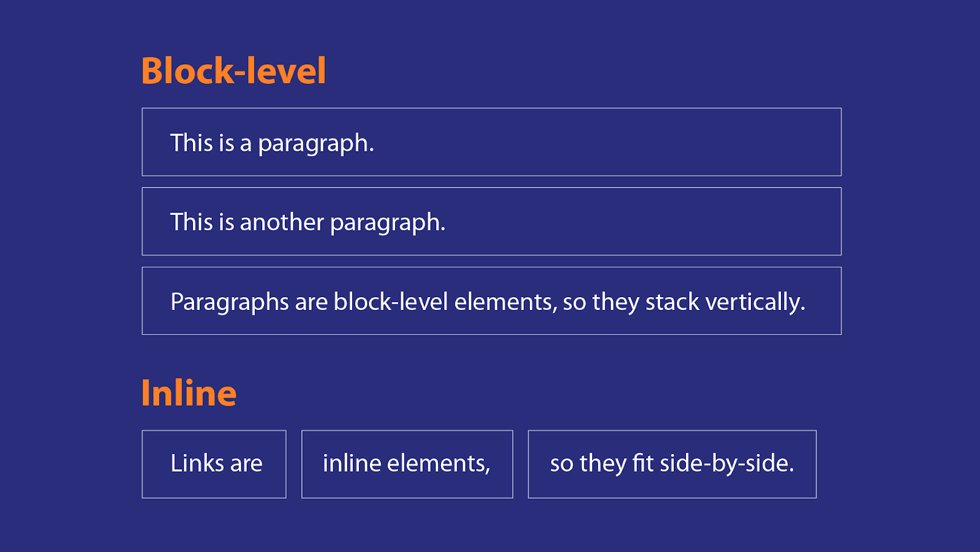Open the "inline elements," link box
The image size is (980, 552).
[x=407, y=464]
